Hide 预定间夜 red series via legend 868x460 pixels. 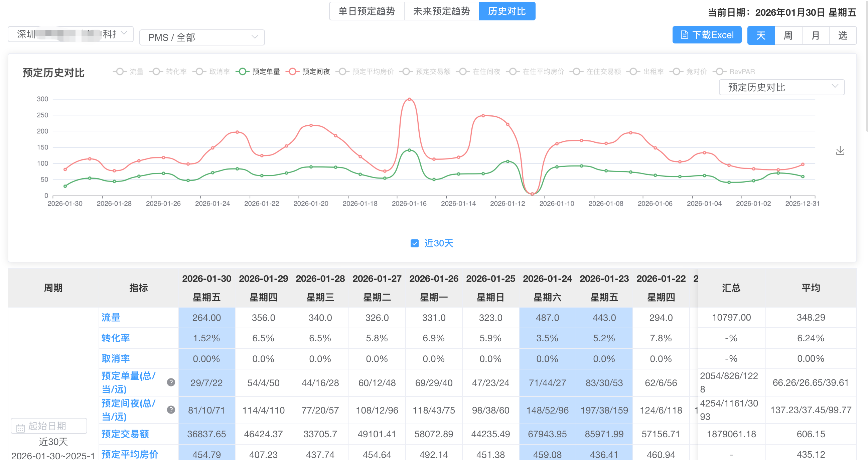[292, 72]
